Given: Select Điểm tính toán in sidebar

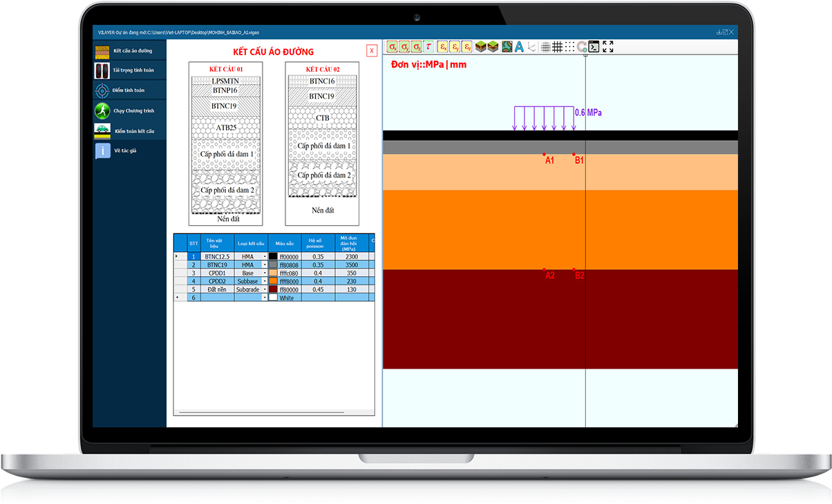Looking at the screenshot, I should click(130, 90).
